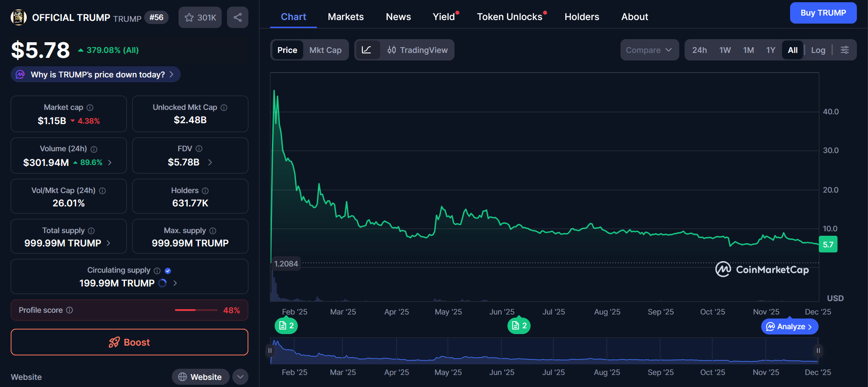Open the News tab

(x=398, y=17)
